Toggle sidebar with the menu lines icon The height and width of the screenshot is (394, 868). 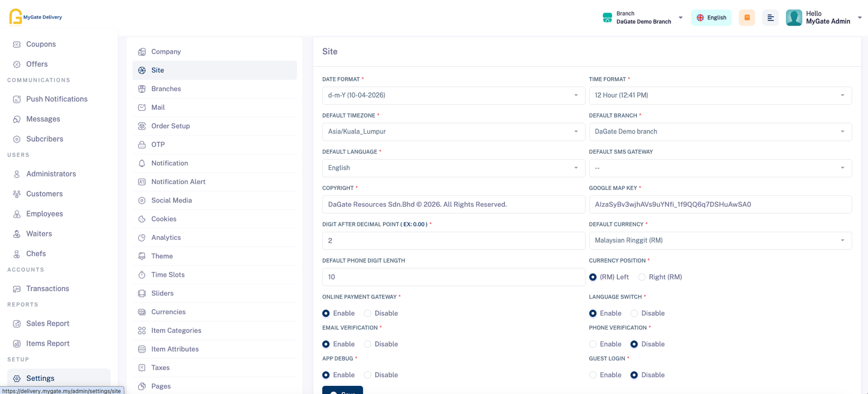[x=770, y=18]
